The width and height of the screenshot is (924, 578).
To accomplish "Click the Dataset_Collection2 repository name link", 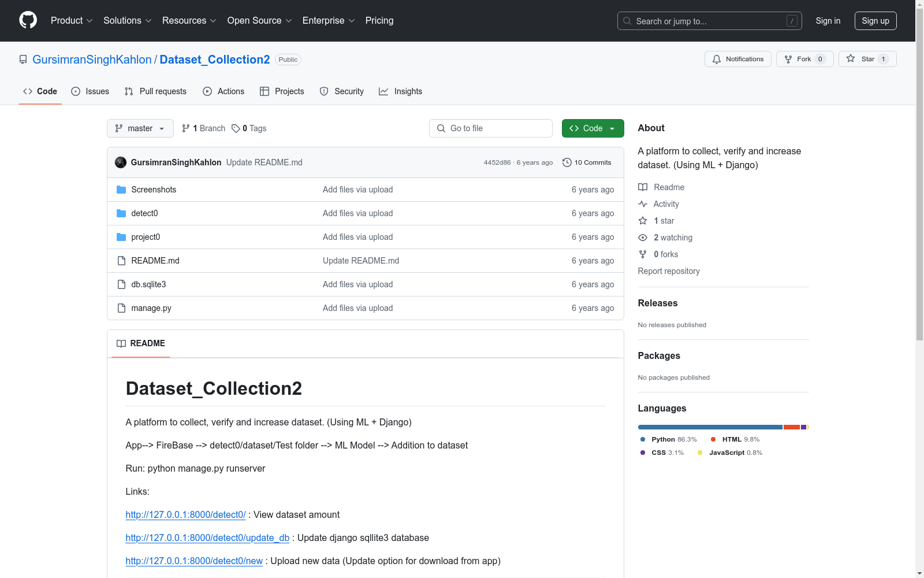I will pyautogui.click(x=215, y=60).
